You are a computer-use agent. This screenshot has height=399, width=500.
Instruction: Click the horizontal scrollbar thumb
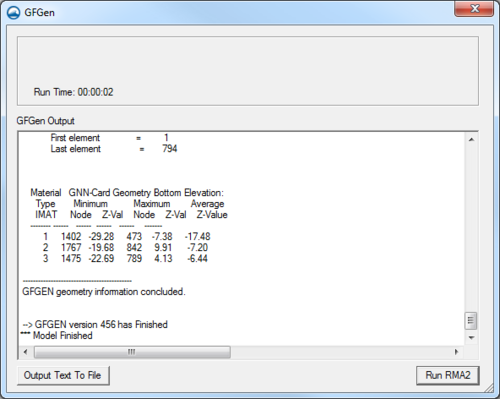tap(132, 352)
